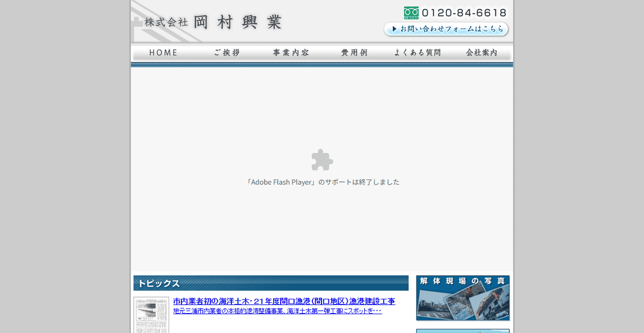Click the green NTT free dial badge
The height and width of the screenshot is (333, 644).
click(x=411, y=11)
